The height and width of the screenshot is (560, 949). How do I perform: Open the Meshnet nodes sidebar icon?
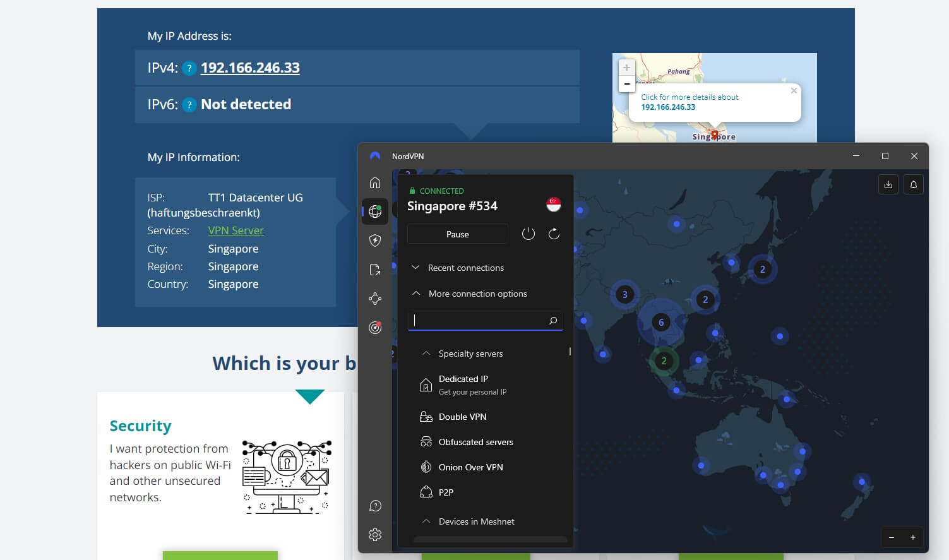pos(375,299)
